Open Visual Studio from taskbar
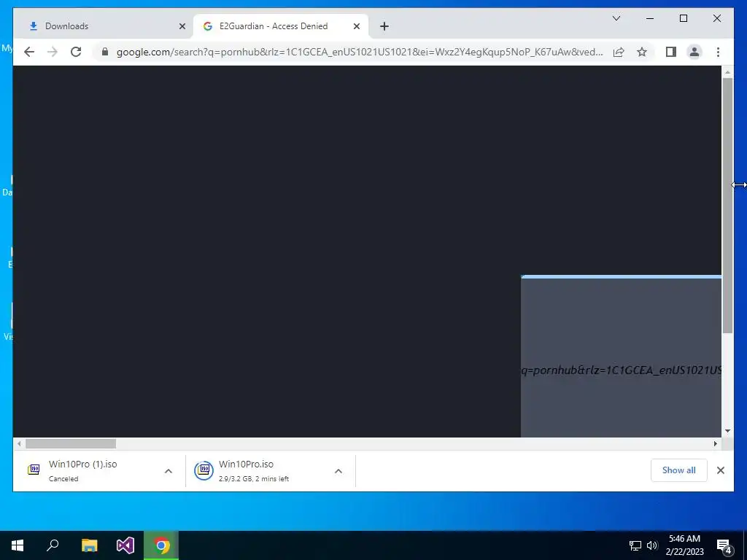Viewport: 747px width, 560px height. coord(125,545)
